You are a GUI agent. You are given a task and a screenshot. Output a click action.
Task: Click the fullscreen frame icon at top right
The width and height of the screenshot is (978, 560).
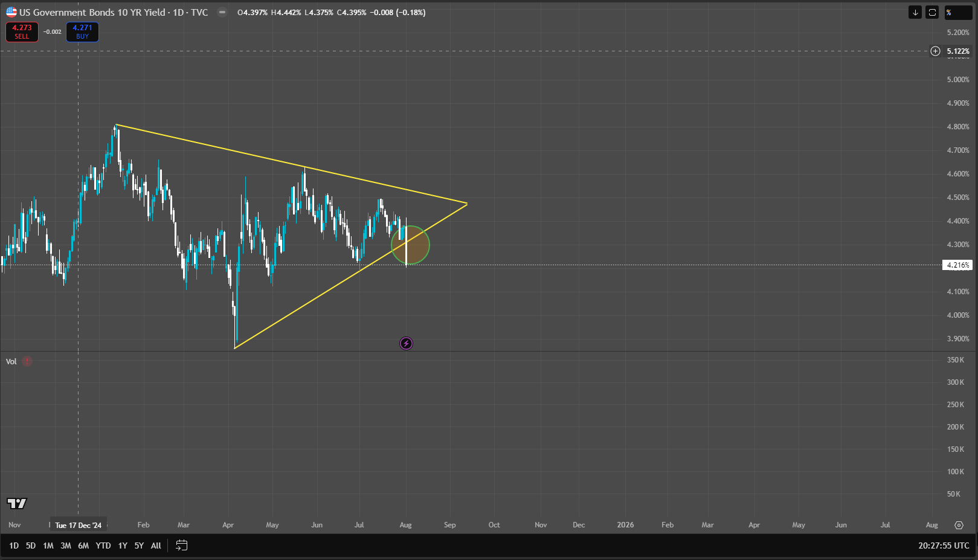coord(932,13)
